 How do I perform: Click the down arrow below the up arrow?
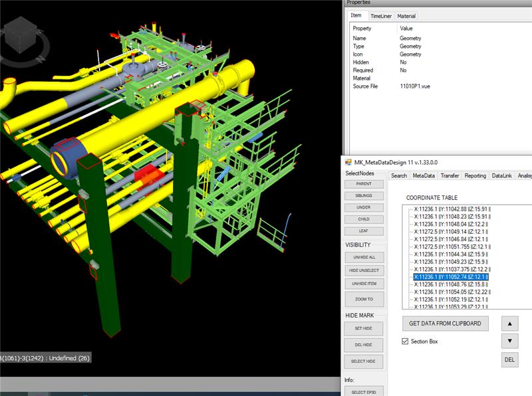point(511,342)
